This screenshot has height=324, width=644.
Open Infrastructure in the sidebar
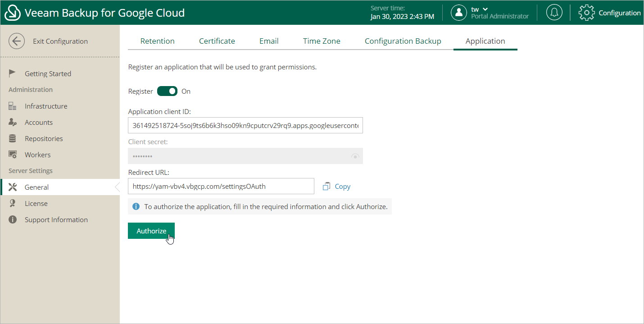click(46, 106)
